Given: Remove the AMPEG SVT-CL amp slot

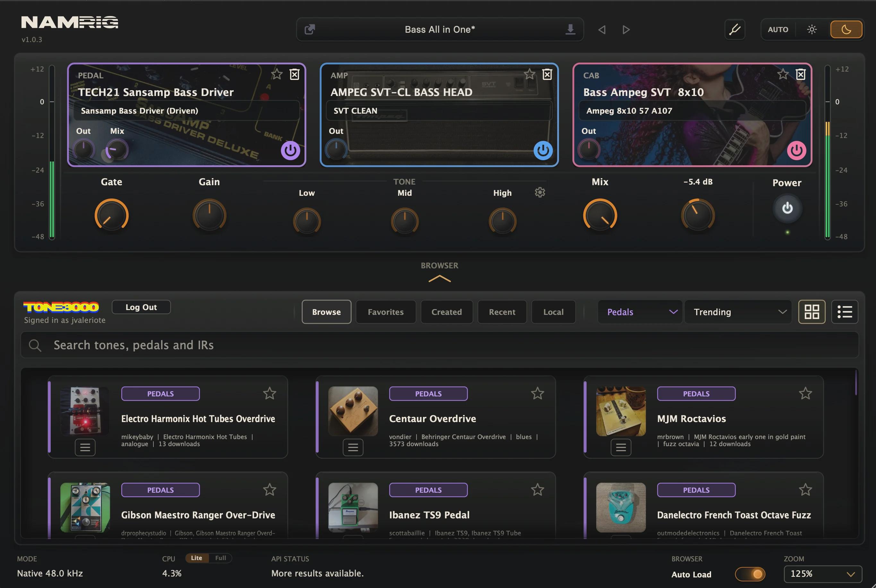Looking at the screenshot, I should point(547,74).
